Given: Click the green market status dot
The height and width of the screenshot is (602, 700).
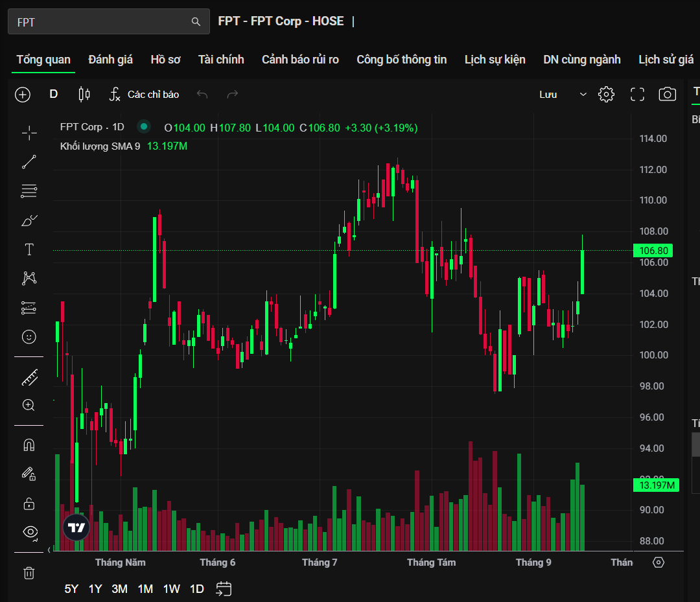Looking at the screenshot, I should (x=144, y=127).
